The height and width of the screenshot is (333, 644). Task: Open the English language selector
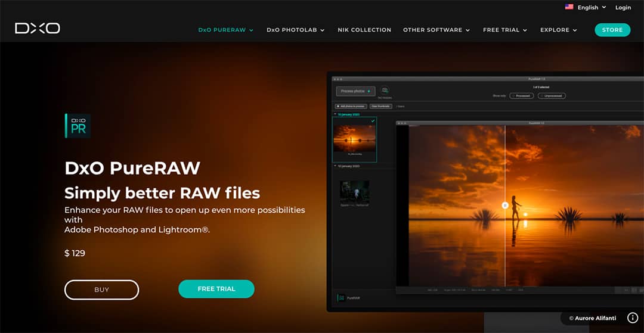(591, 7)
